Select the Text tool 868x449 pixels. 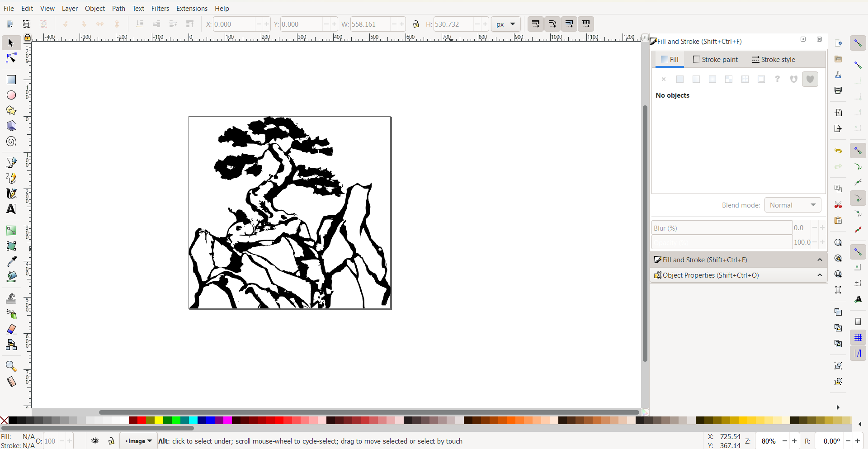point(11,209)
